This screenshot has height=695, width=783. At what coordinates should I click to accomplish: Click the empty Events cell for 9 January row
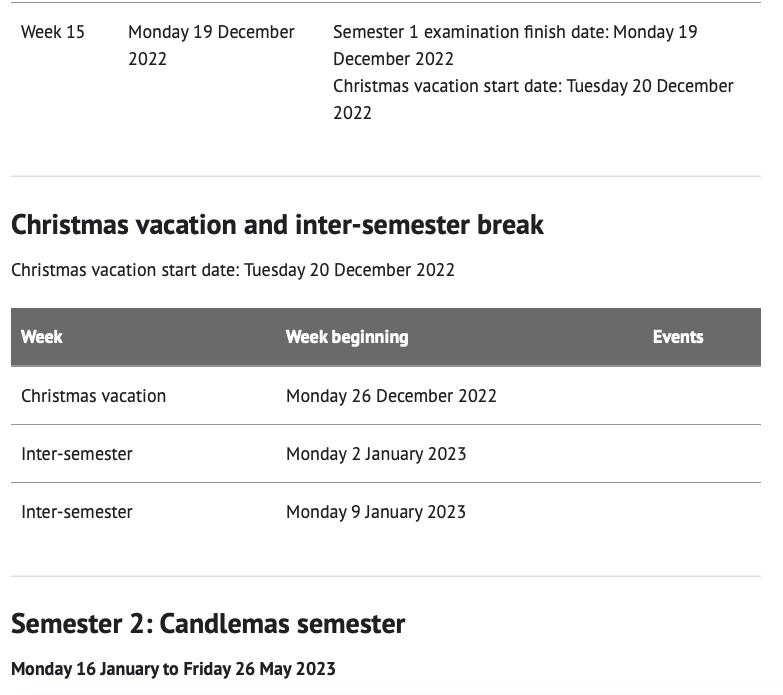700,512
